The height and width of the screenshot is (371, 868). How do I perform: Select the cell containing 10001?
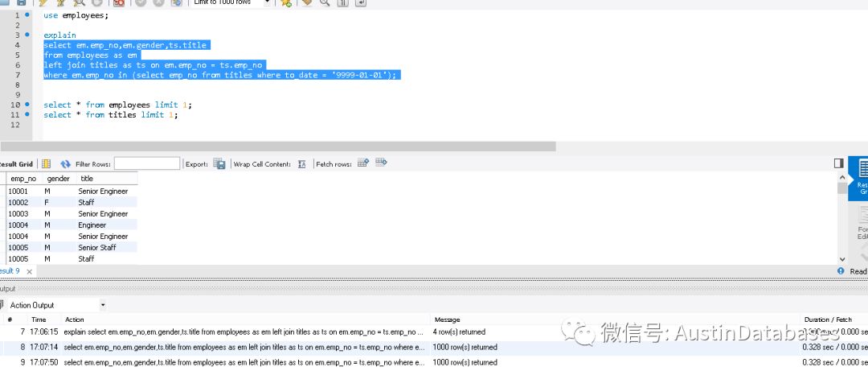24,192
